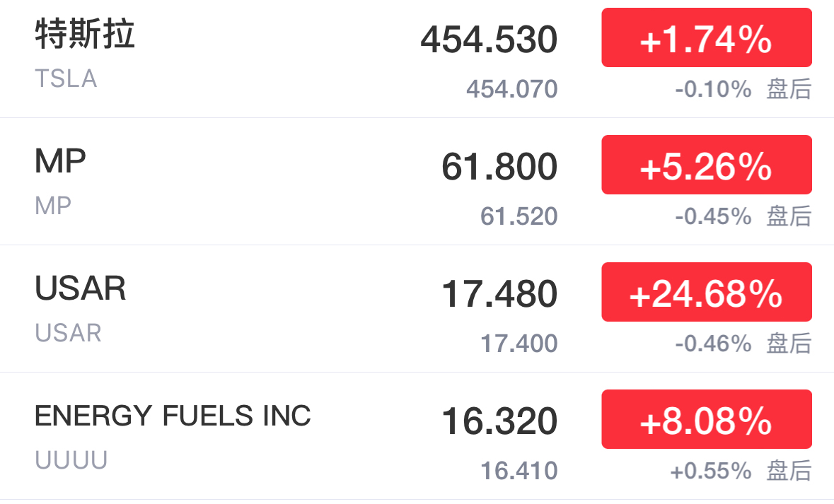Screen dimensions: 834x504
Task: Select the TSLA ticker symbol
Action: 66,78
